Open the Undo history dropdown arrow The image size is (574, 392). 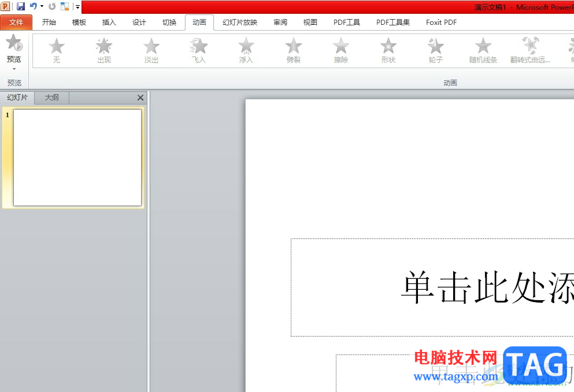click(x=42, y=6)
